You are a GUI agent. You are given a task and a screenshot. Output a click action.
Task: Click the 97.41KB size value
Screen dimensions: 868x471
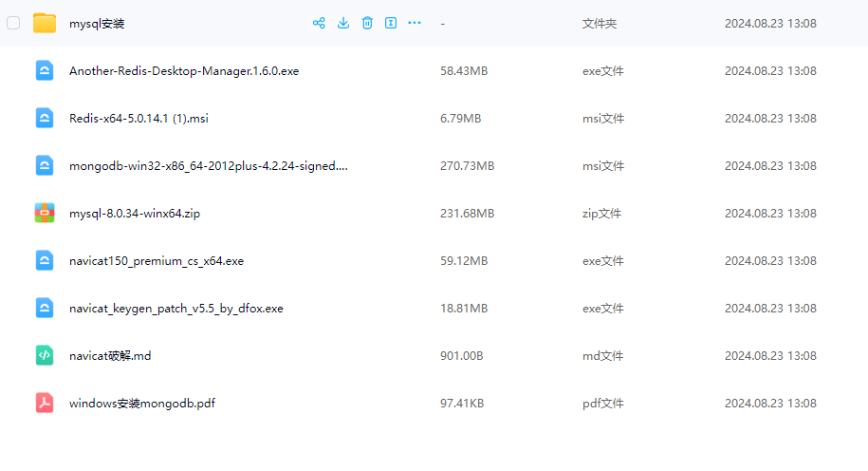pos(462,403)
